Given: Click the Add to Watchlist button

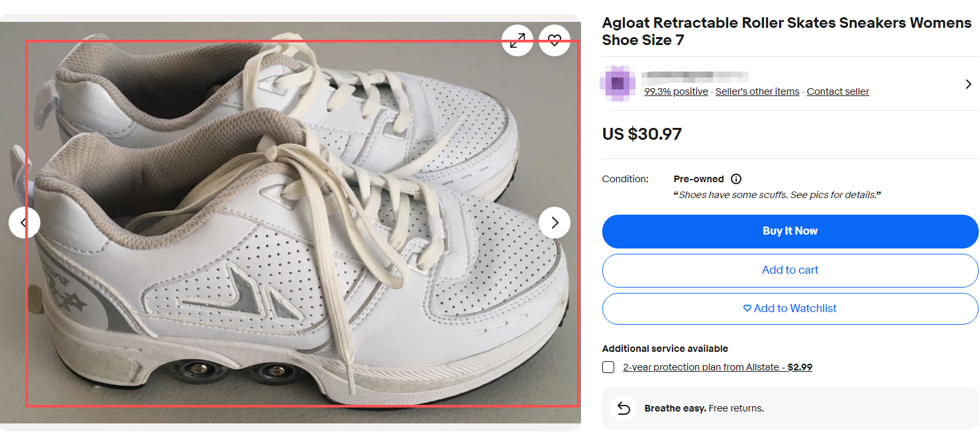Looking at the screenshot, I should [790, 309].
